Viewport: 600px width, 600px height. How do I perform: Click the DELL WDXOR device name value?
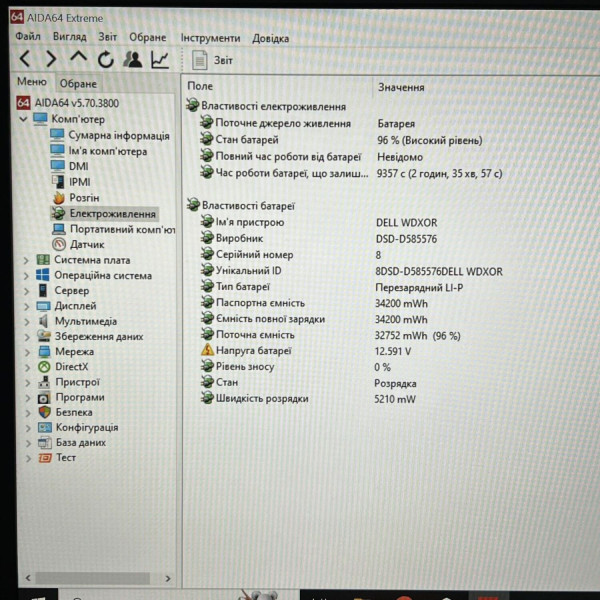406,223
